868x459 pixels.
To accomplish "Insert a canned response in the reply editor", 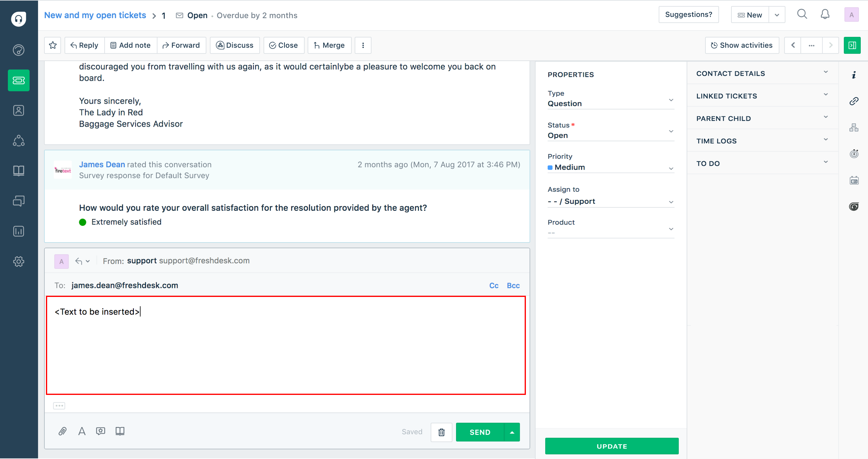I will pyautogui.click(x=100, y=432).
